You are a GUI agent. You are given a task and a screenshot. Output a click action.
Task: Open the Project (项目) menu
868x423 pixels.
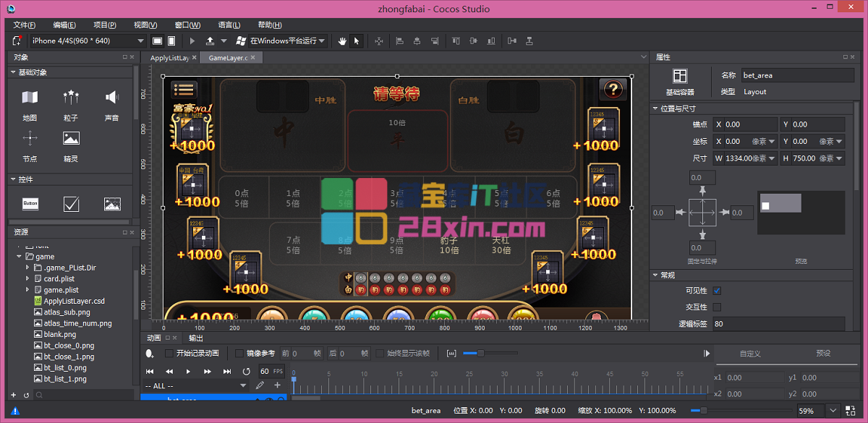(105, 25)
